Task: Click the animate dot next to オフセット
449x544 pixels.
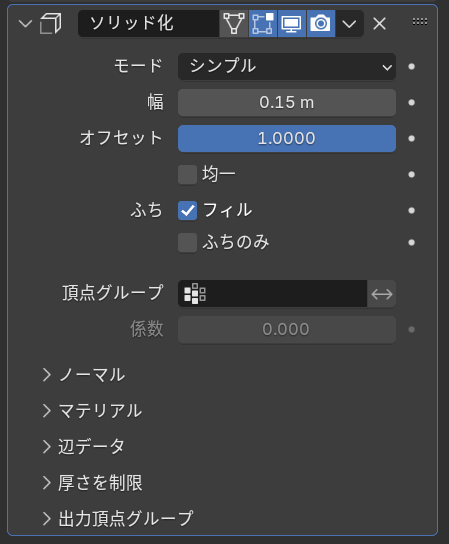Action: pyautogui.click(x=412, y=138)
